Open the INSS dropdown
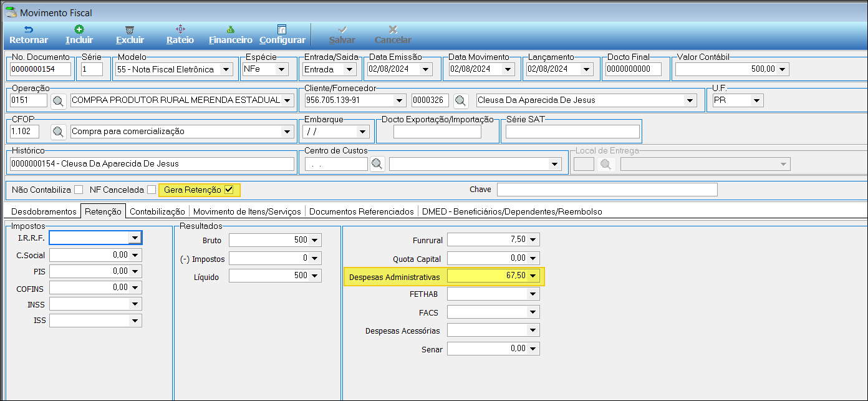This screenshot has height=401, width=868. (135, 304)
